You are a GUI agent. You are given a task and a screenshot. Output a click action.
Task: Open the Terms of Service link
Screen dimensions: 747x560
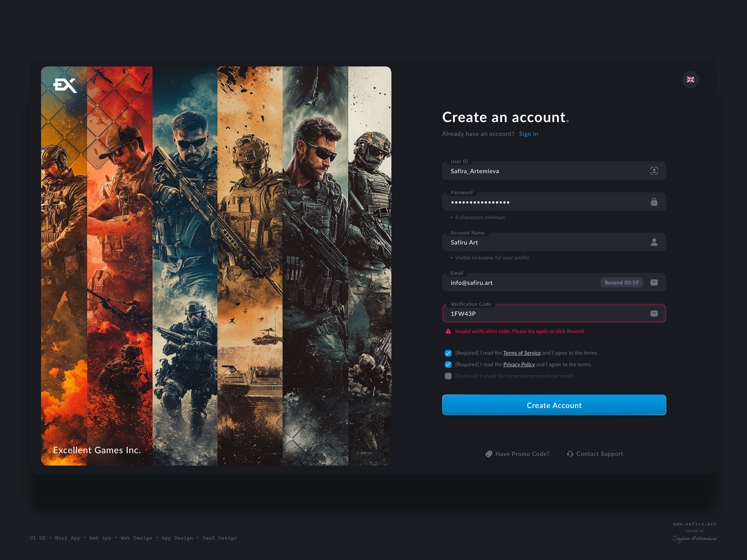522,353
